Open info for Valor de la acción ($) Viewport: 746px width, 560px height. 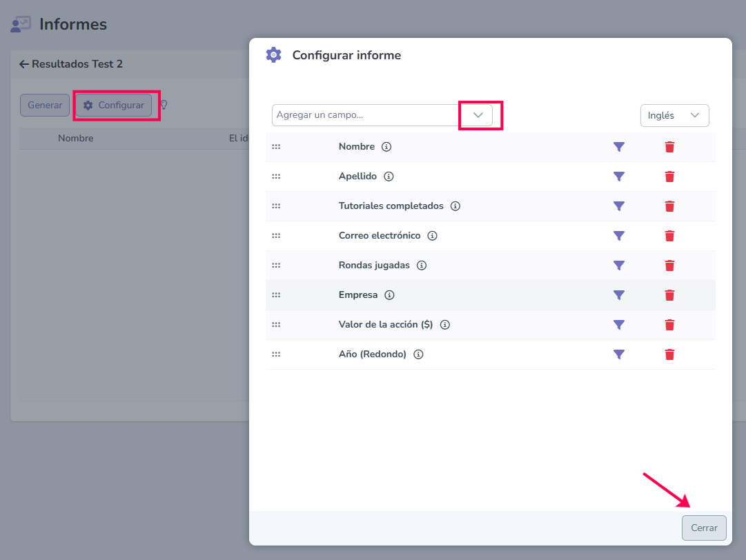(x=445, y=325)
